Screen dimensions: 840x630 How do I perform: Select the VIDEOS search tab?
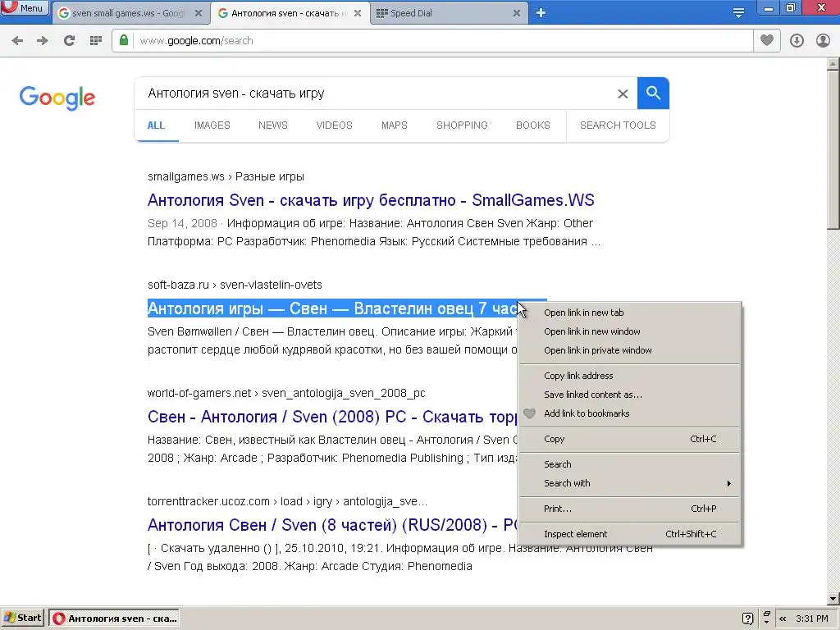click(x=335, y=126)
